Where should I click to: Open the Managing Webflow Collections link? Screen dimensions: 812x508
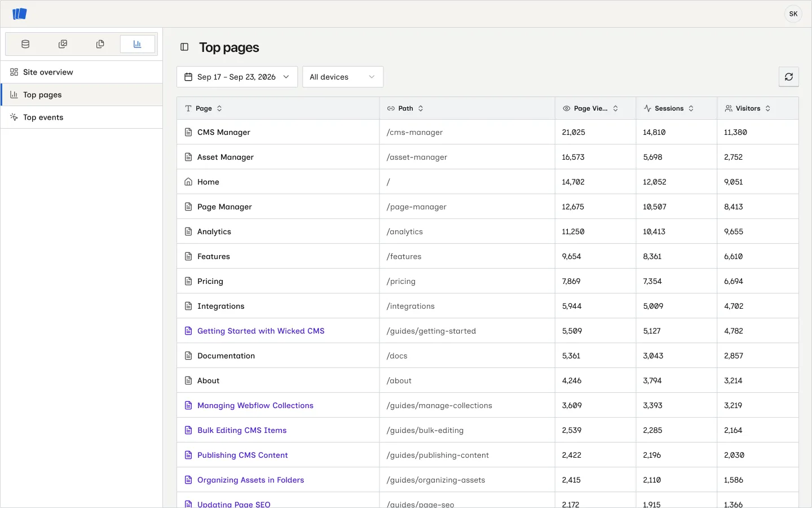[x=255, y=405]
